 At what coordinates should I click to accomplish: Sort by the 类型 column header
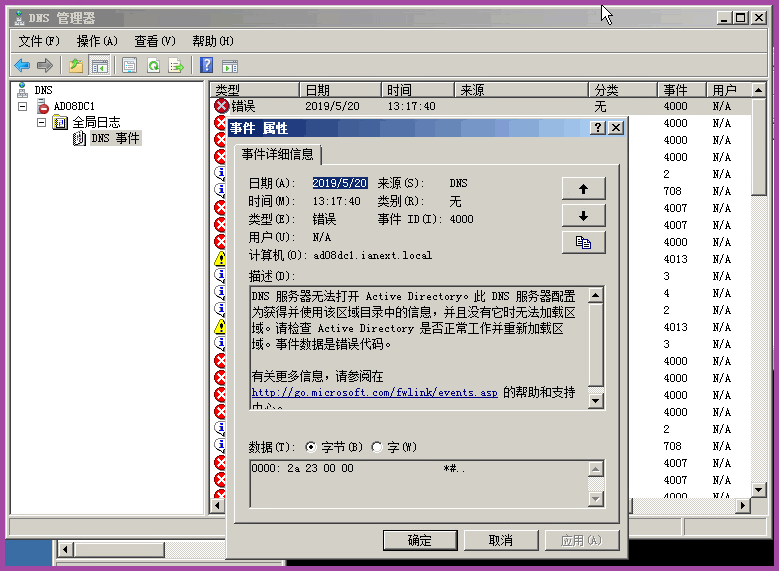pyautogui.click(x=255, y=90)
